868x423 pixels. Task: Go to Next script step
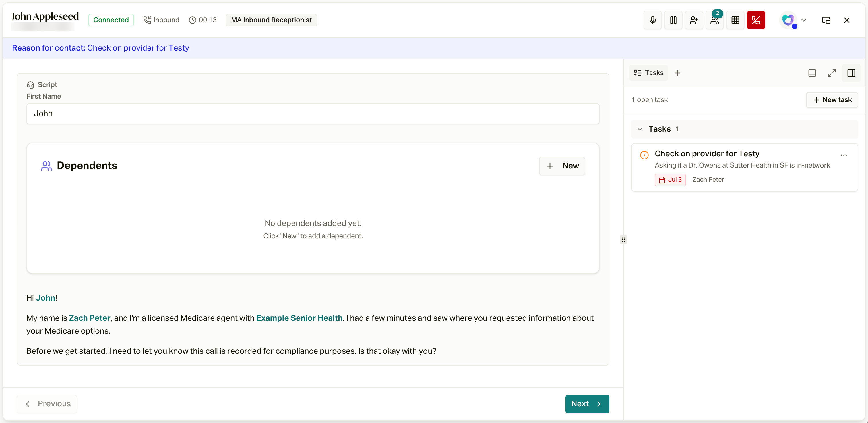click(x=587, y=404)
